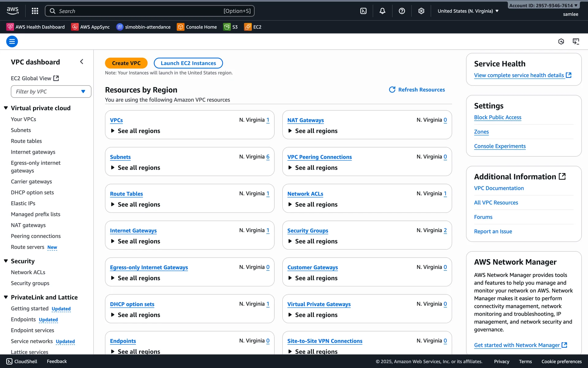
Task: Open the notifications bell
Action: (x=382, y=11)
